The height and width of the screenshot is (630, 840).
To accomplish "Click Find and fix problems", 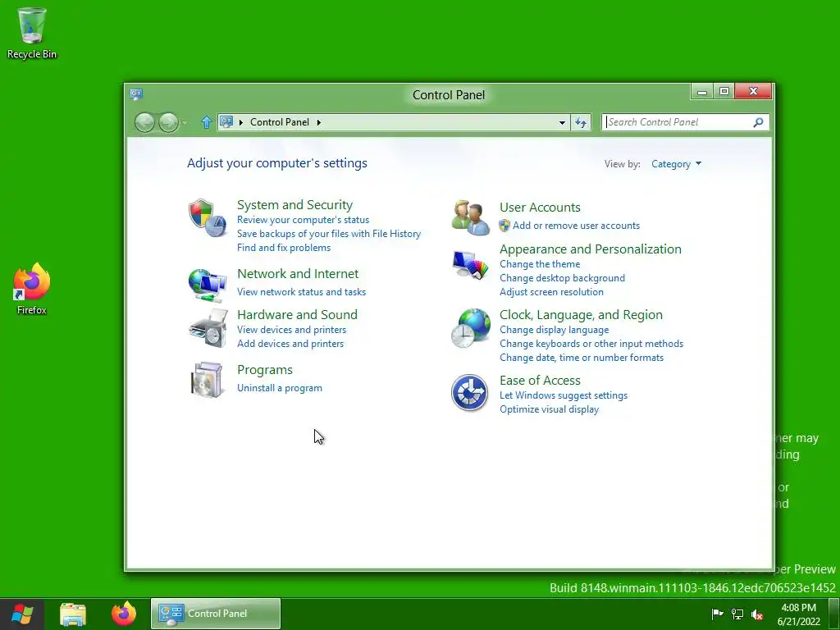I will click(284, 248).
